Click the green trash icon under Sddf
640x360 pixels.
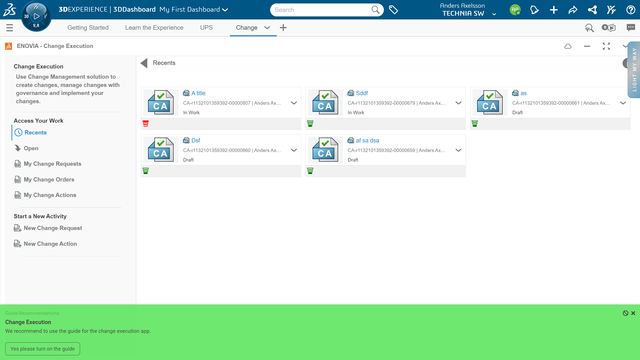pyautogui.click(x=310, y=124)
